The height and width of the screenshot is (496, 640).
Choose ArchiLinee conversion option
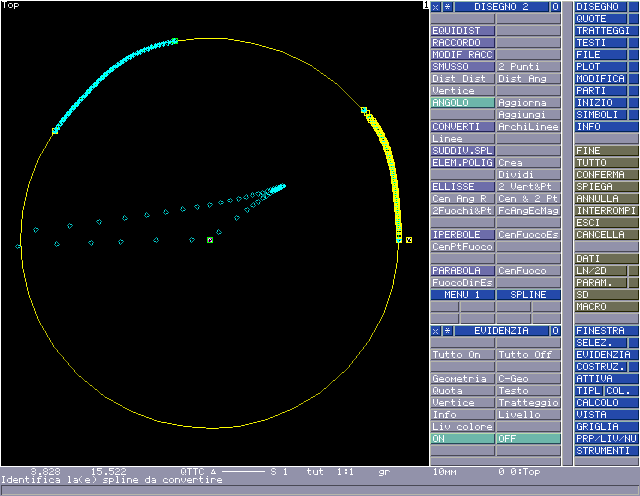pyautogui.click(x=529, y=127)
